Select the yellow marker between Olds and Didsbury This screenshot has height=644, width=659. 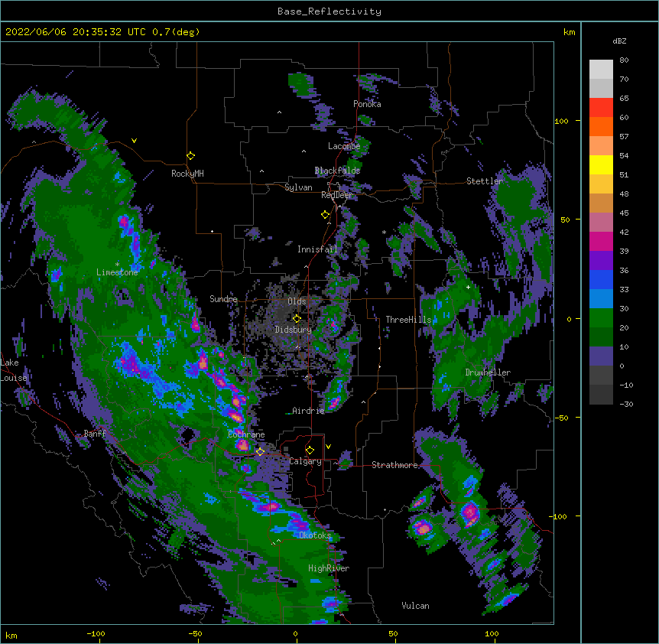[x=297, y=318]
